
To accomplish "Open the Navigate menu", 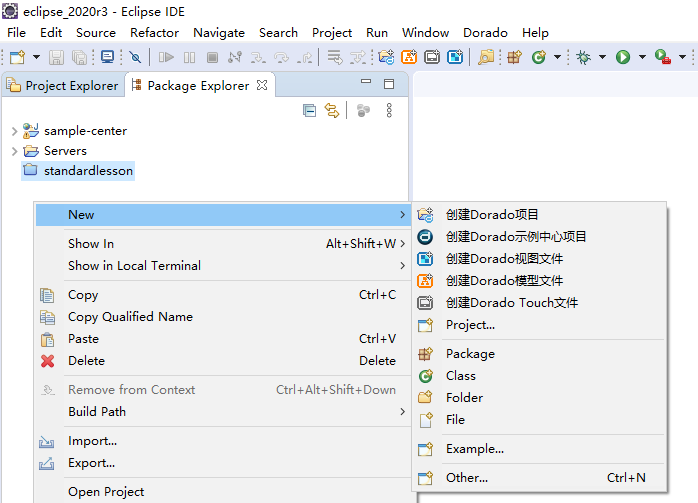I will [x=219, y=33].
